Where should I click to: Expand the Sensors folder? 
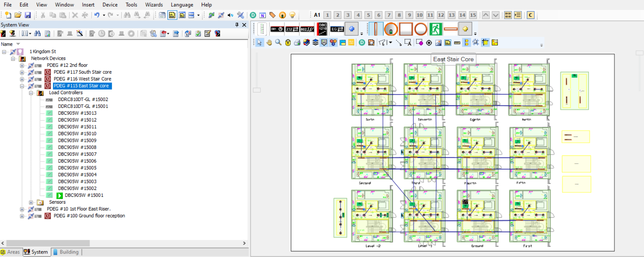[x=31, y=202]
